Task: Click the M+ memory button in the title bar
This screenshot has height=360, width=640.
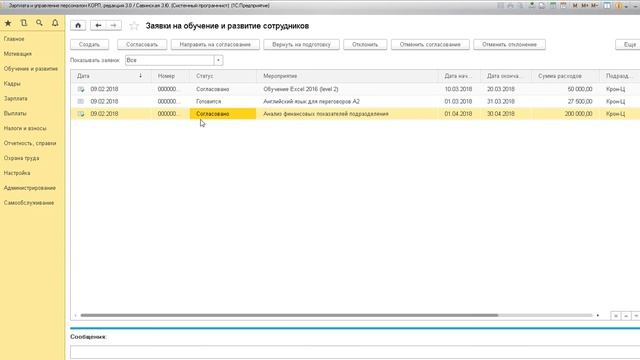Action: point(584,6)
